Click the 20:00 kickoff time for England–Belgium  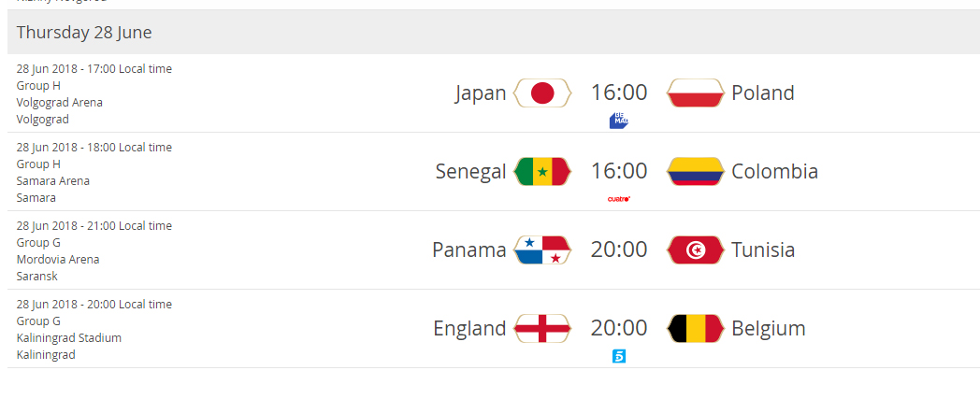click(619, 328)
